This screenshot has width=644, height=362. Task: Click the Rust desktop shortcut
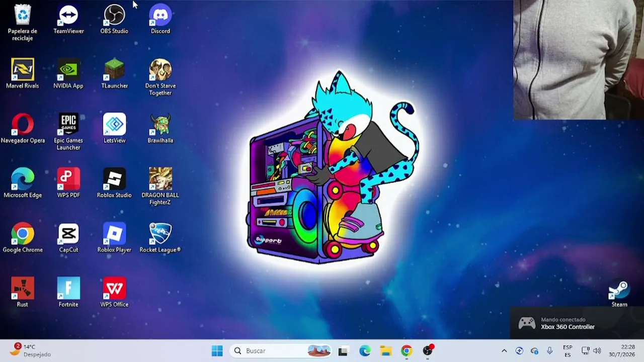(x=23, y=293)
